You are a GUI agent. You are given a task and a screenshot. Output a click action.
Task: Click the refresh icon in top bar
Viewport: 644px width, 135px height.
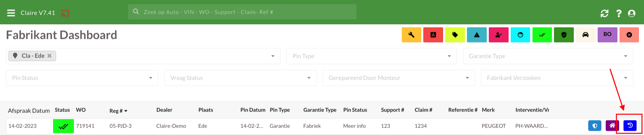click(604, 13)
